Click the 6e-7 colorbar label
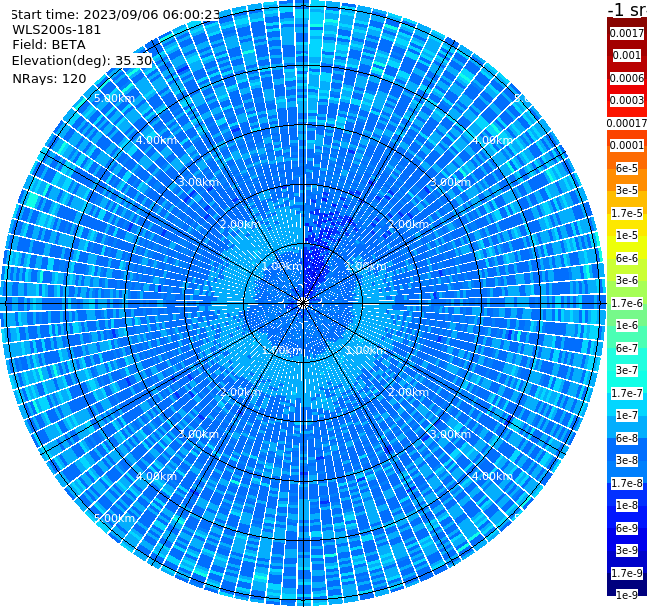 (x=627, y=348)
